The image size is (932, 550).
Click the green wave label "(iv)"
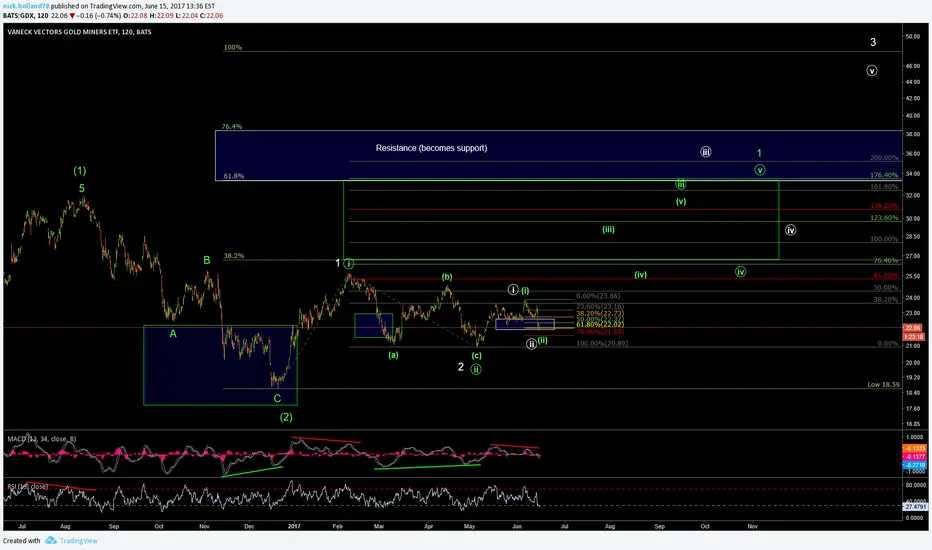pyautogui.click(x=640, y=275)
